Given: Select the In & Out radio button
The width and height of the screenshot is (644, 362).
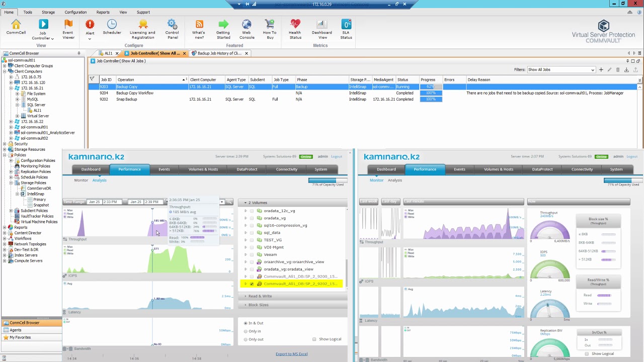Looking at the screenshot, I should point(246,323).
